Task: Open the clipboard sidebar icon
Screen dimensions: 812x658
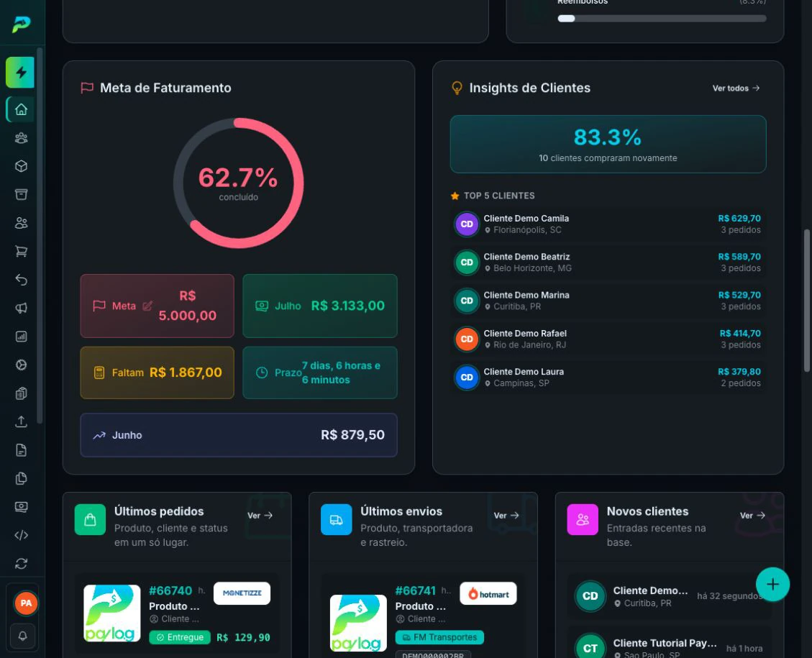Action: click(22, 393)
